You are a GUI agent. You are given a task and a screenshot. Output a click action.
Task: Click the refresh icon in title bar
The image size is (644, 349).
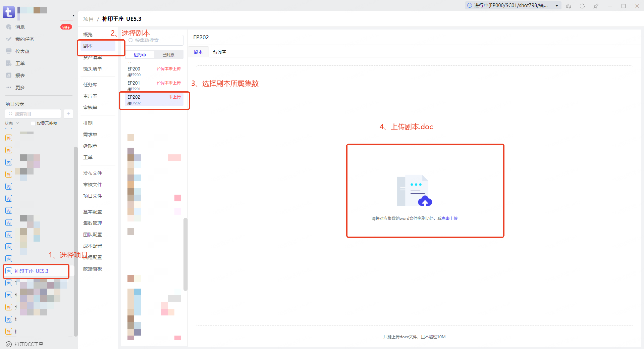click(582, 6)
